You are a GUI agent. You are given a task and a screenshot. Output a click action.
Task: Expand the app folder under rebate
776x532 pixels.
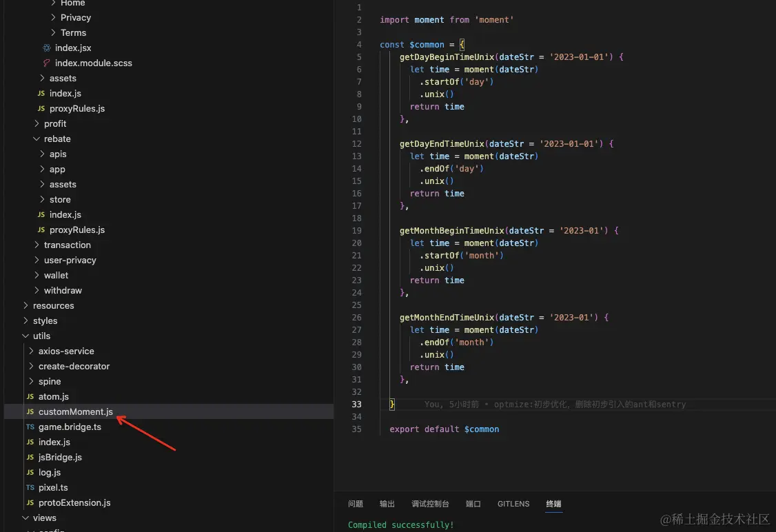coord(57,170)
